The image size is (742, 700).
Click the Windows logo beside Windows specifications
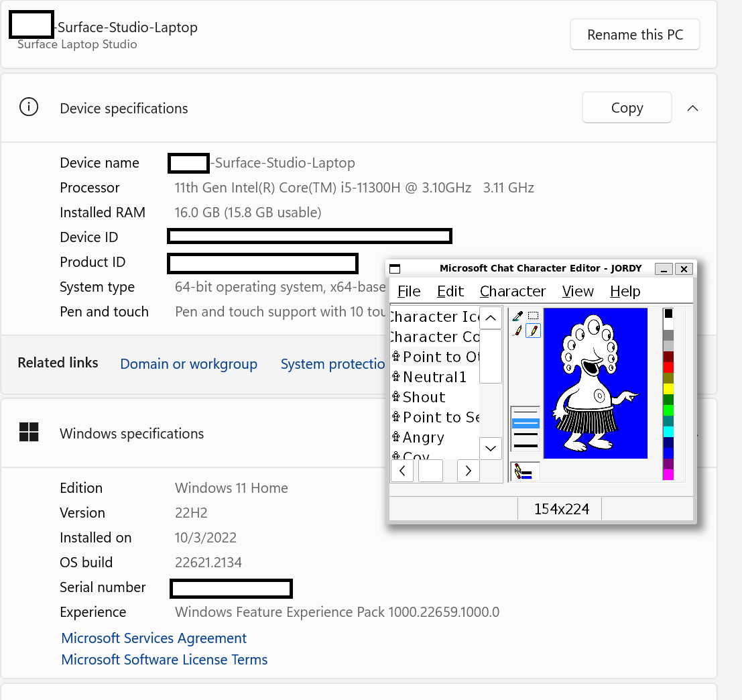29,432
